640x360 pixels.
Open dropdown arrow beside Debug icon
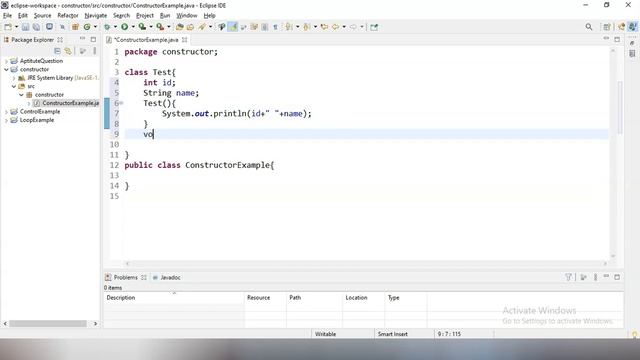[x=116, y=27]
